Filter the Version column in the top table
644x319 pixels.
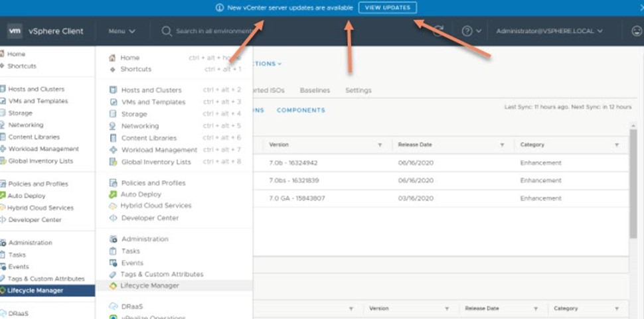pos(380,145)
